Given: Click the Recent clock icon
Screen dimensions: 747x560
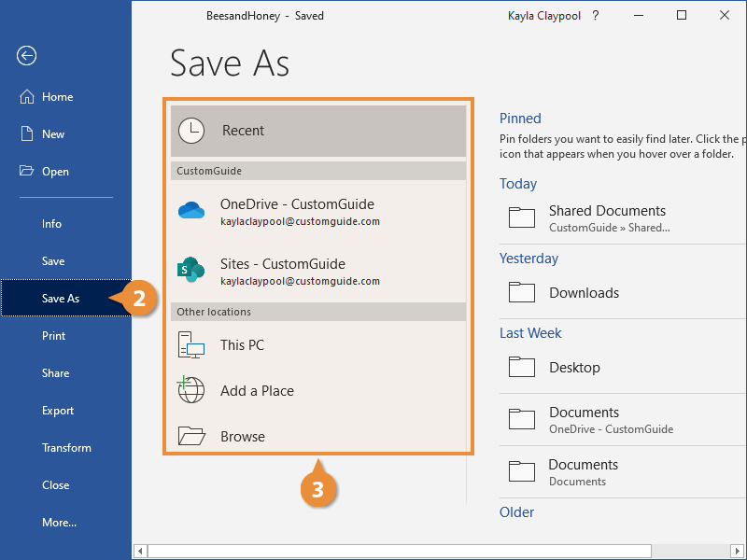Looking at the screenshot, I should pyautogui.click(x=191, y=131).
